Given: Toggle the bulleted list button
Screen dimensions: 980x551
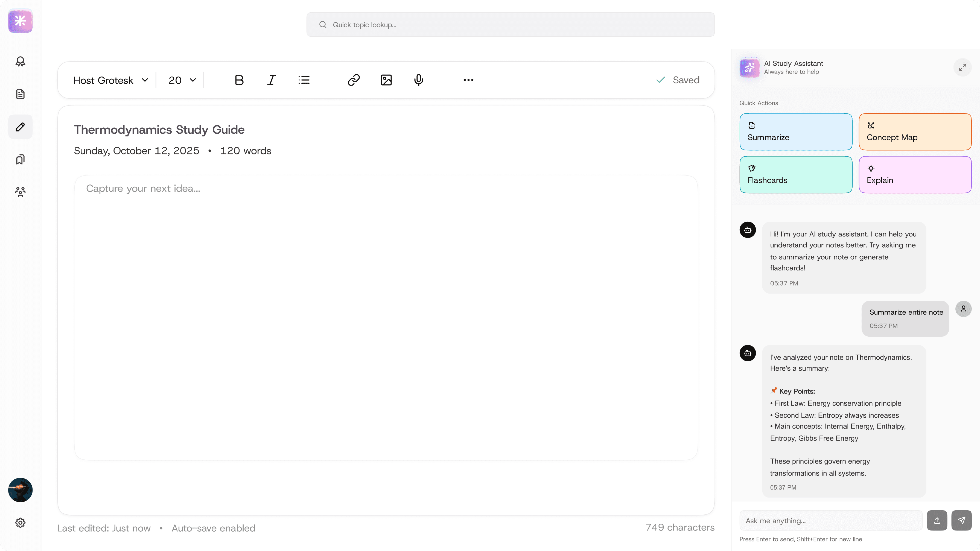Looking at the screenshot, I should coord(304,80).
